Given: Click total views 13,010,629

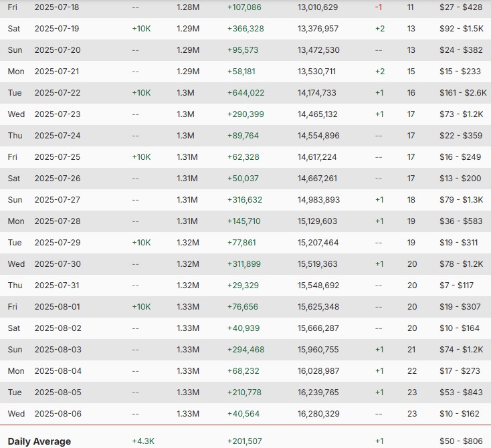Looking at the screenshot, I should (318, 7).
